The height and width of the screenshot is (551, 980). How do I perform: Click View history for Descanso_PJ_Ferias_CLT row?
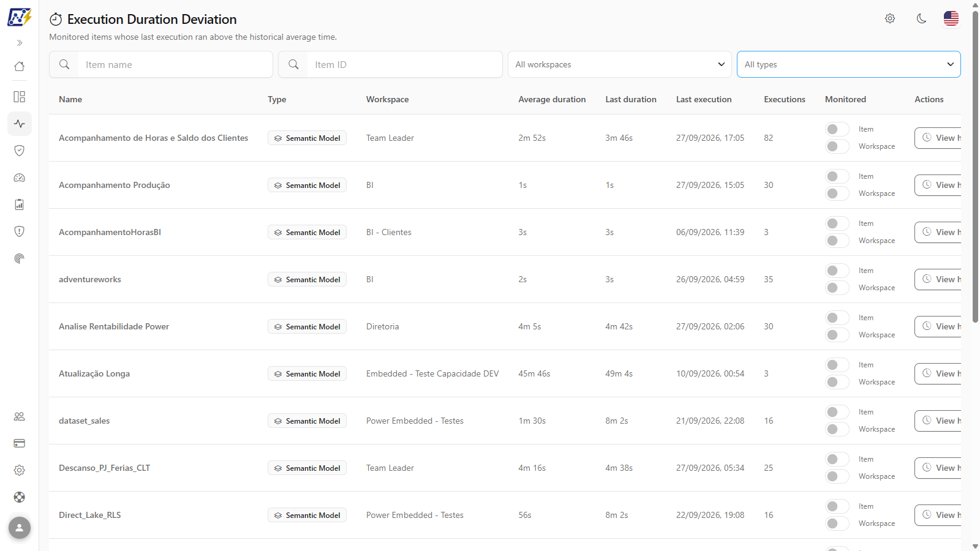pyautogui.click(x=938, y=468)
